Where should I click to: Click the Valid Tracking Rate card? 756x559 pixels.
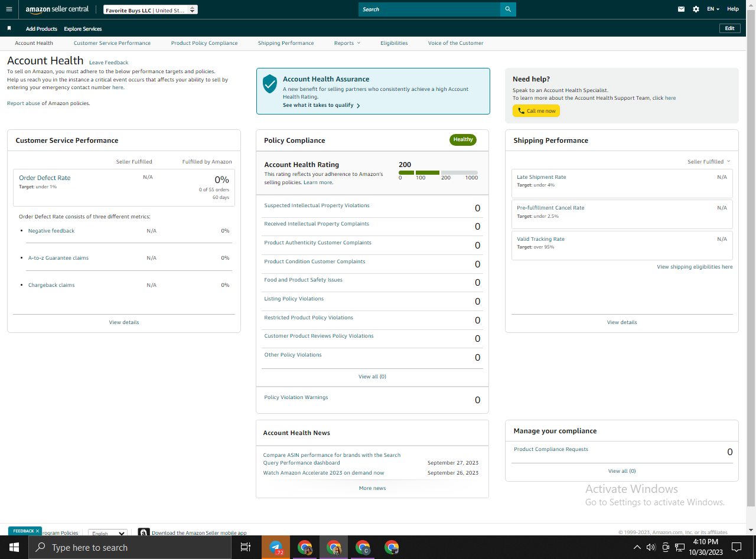pyautogui.click(x=622, y=245)
